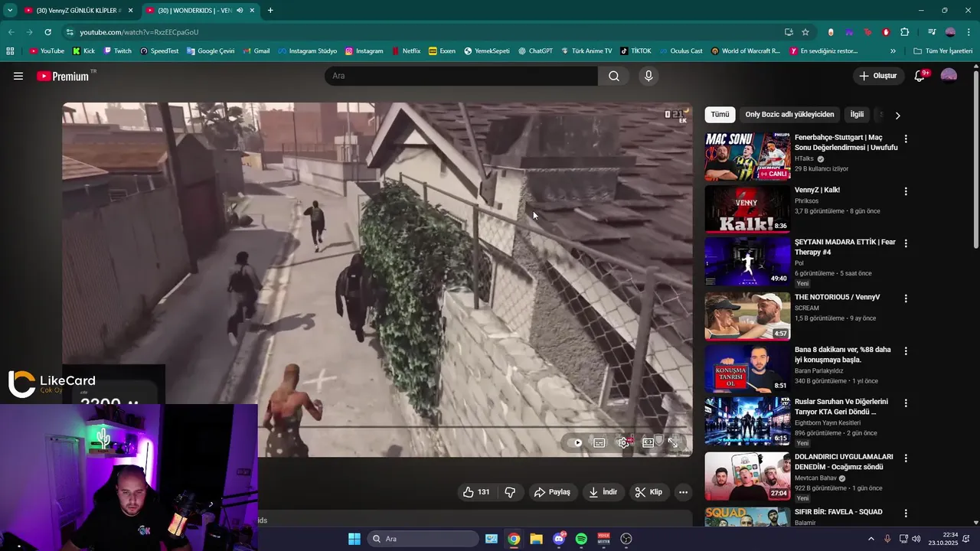Image resolution: width=980 pixels, height=551 pixels.
Task: Show next filter chips with arrow
Action: (x=897, y=116)
